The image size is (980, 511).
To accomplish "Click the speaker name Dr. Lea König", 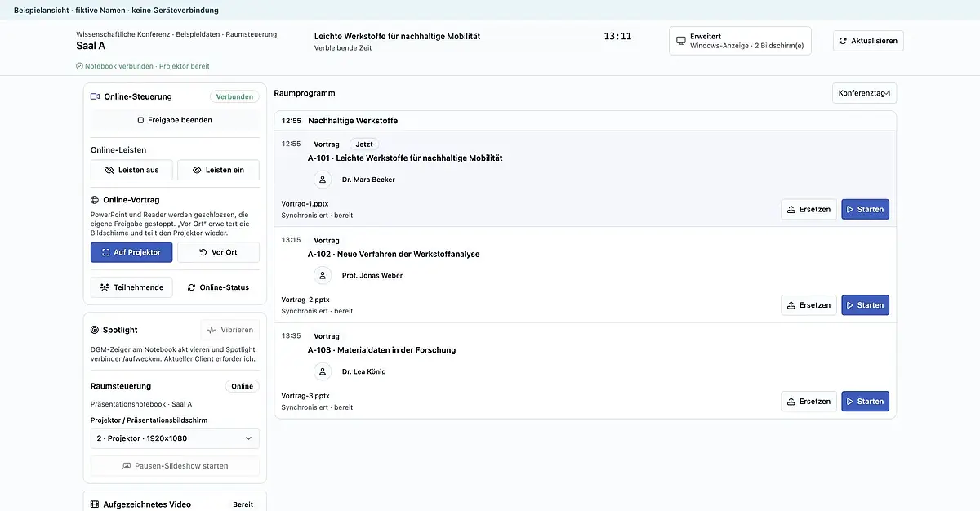I will [363, 371].
